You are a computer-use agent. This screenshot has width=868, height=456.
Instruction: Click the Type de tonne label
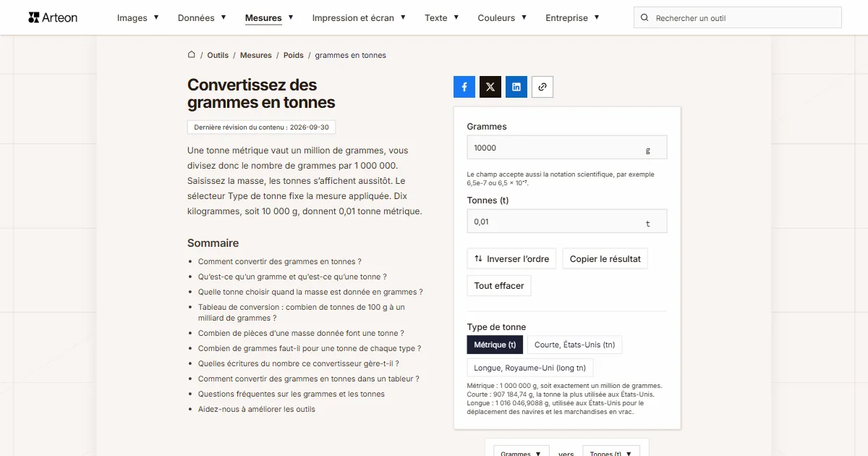pos(497,327)
